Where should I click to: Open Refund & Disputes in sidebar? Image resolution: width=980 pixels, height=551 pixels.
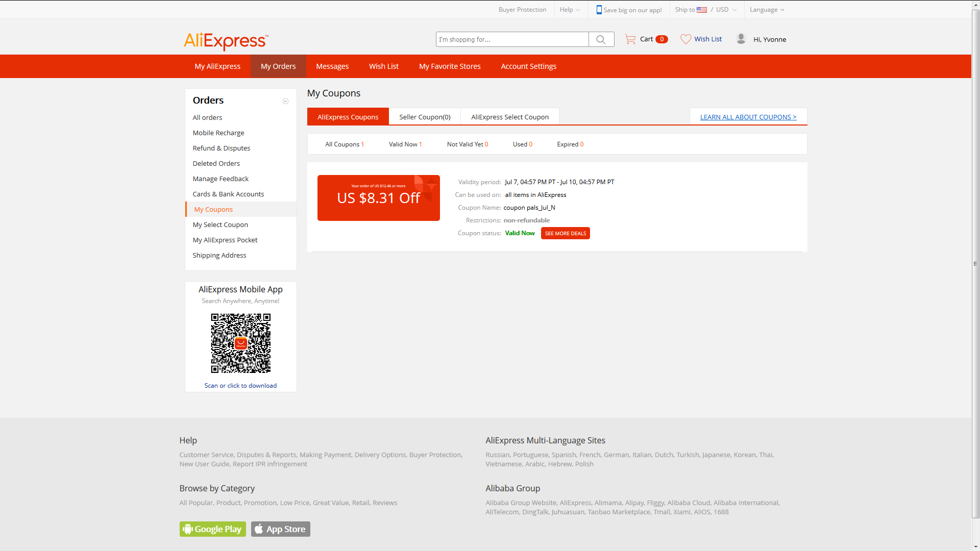coord(222,148)
